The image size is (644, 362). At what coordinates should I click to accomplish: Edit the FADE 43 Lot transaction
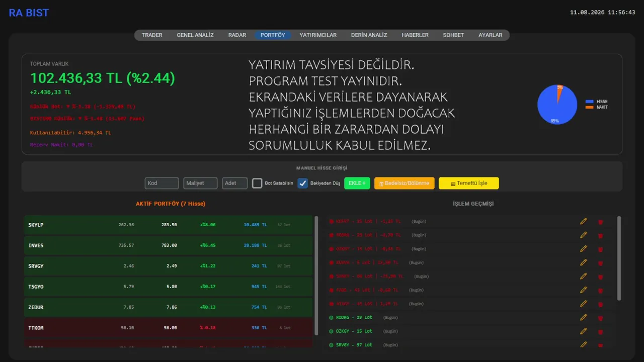[x=584, y=290]
